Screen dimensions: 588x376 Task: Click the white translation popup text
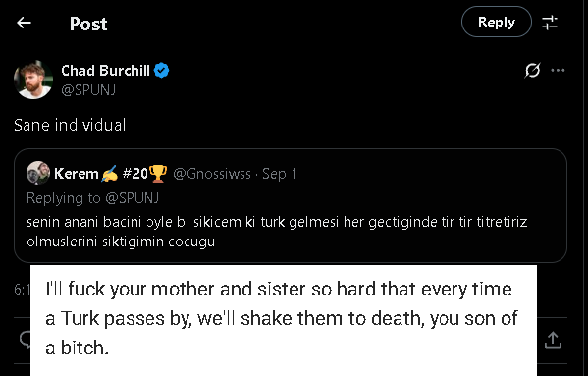pyautogui.click(x=282, y=319)
